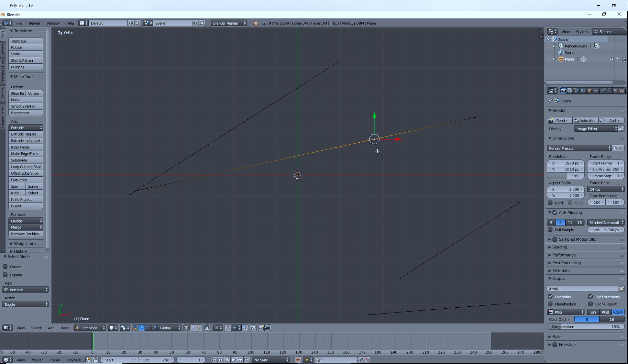Open the PNG file format dropdown
628x364 pixels.
(x=566, y=312)
